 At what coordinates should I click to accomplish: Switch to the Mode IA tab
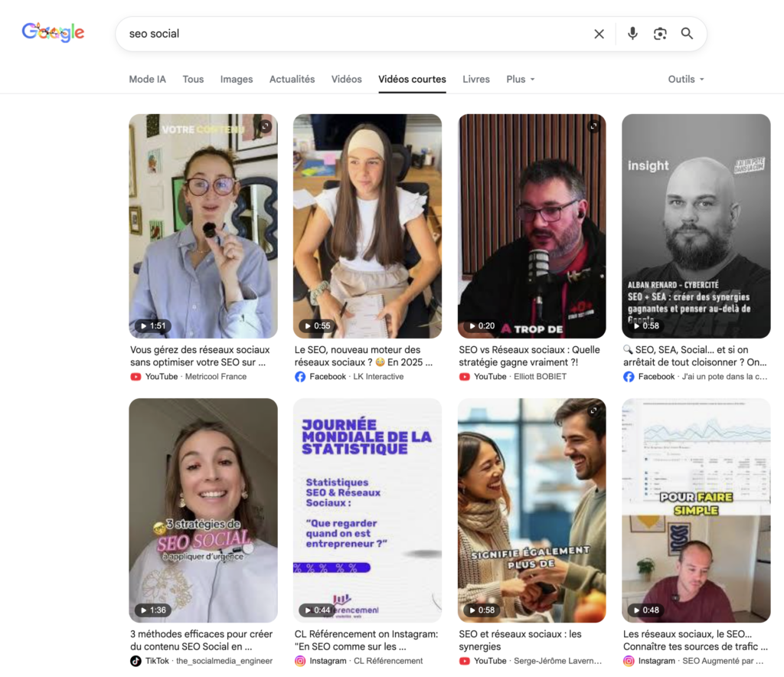147,80
